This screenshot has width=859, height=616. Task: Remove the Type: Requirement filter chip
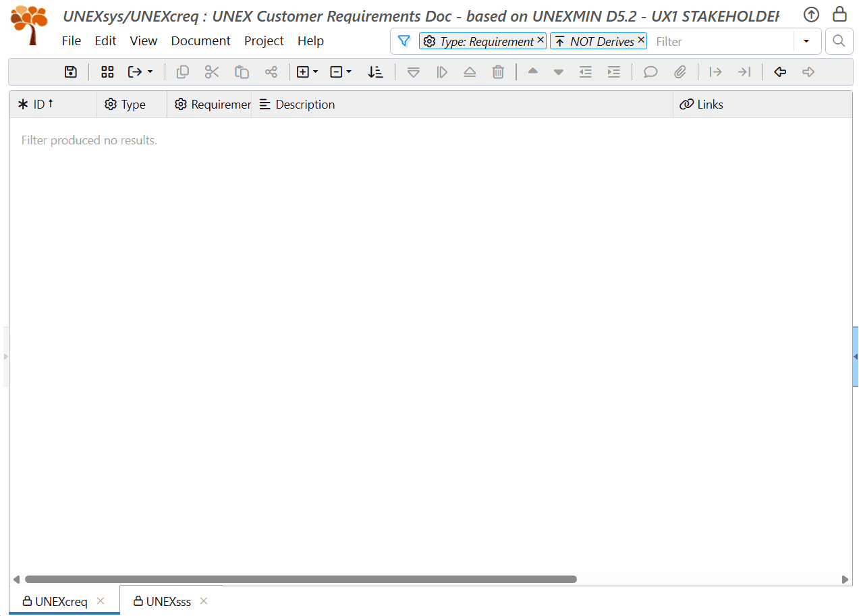click(x=540, y=40)
